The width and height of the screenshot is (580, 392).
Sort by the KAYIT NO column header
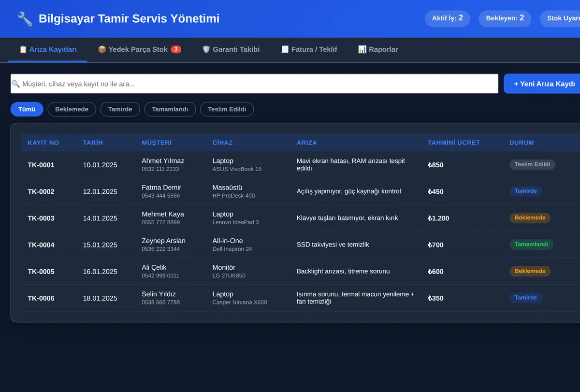(43, 143)
